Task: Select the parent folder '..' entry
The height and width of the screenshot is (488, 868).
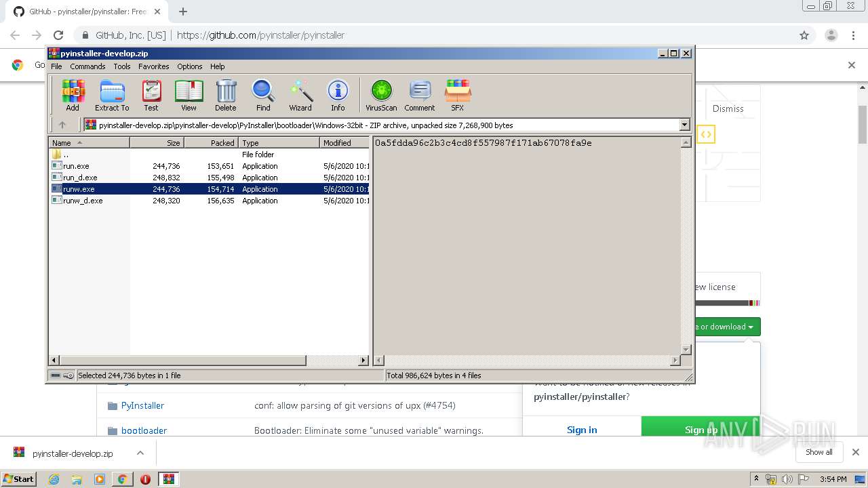Action: 210,155
